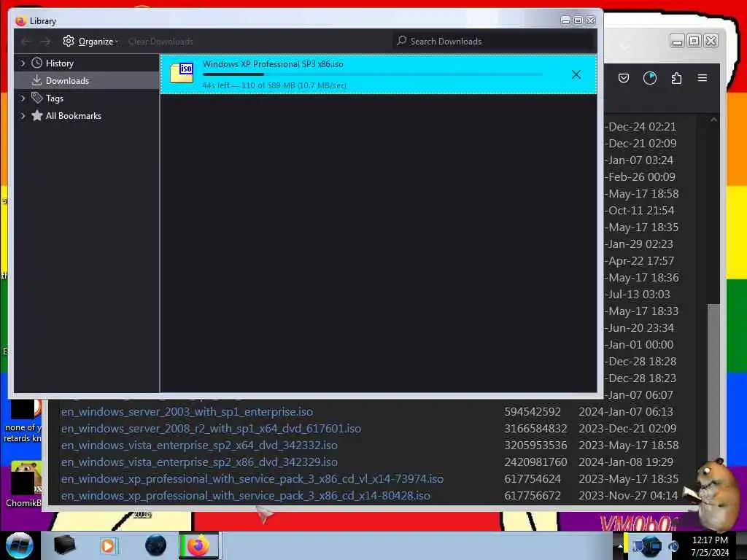
Task: Open en_windows_server_2008_r2_with_sp1_x64_dvd_617601.iso link
Action: coord(211,429)
